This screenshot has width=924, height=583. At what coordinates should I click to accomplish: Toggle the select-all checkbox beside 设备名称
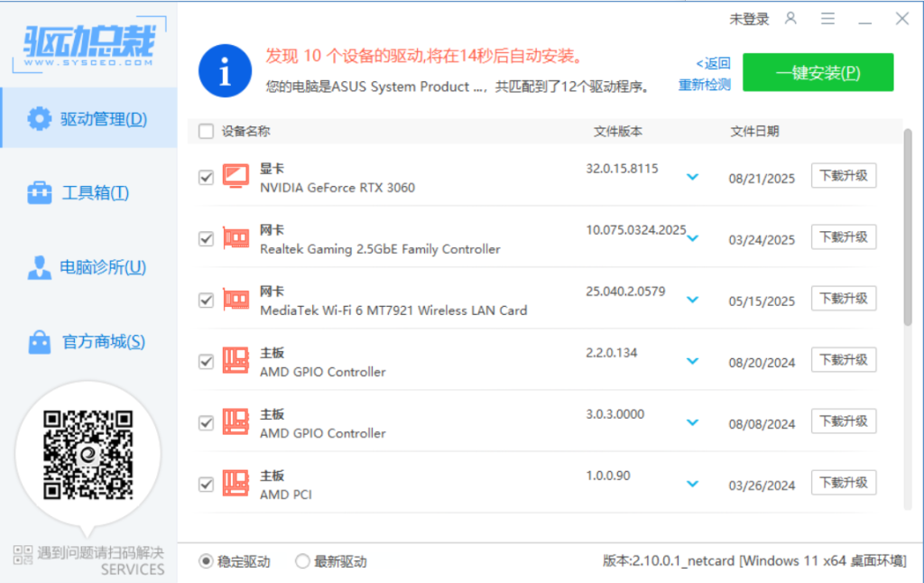(206, 131)
